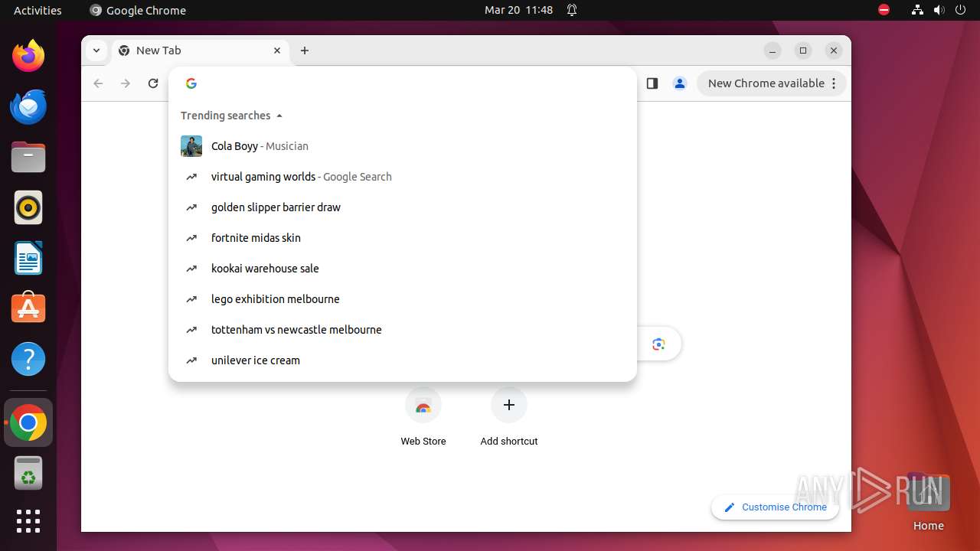Open the volume icon in system tray
This screenshot has height=551, width=980.
point(939,10)
